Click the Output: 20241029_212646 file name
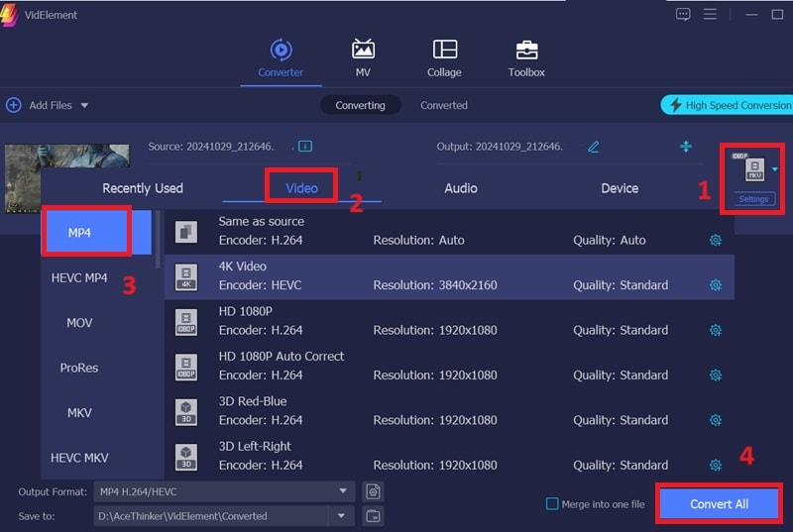Viewport: 793px width, 532px height. coord(500,147)
